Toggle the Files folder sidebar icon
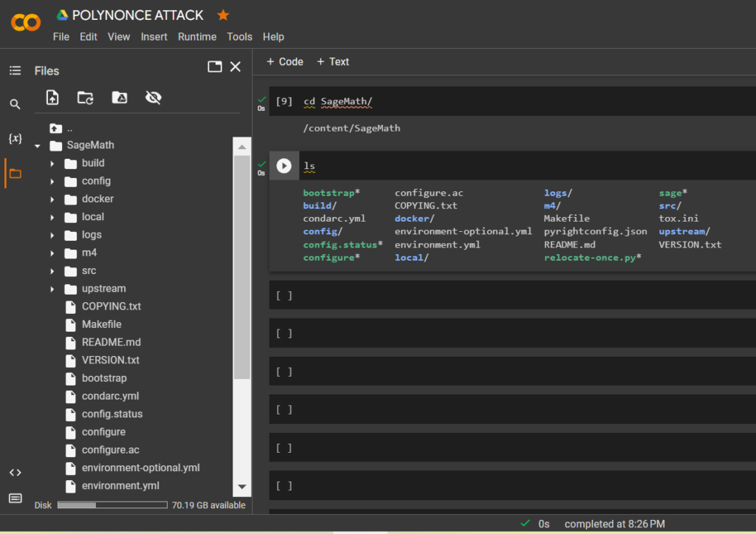 click(x=16, y=174)
